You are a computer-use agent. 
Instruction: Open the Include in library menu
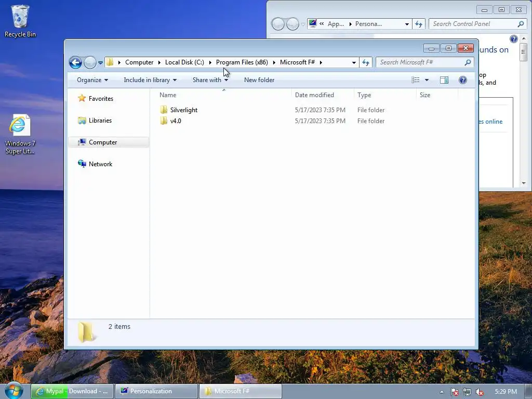[x=150, y=80]
